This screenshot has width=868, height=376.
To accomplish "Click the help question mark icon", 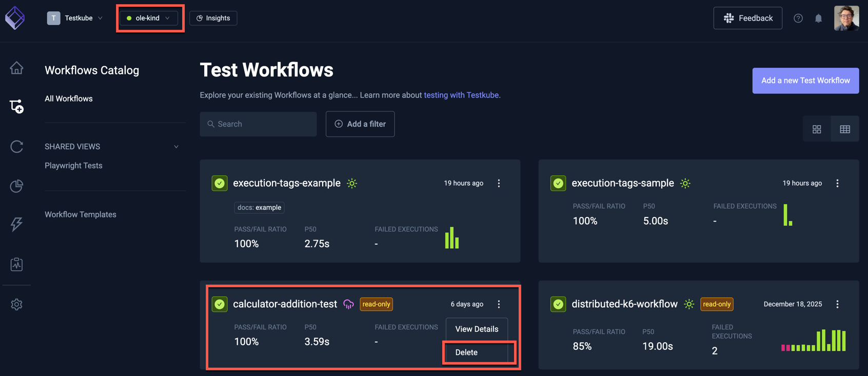I will (798, 18).
